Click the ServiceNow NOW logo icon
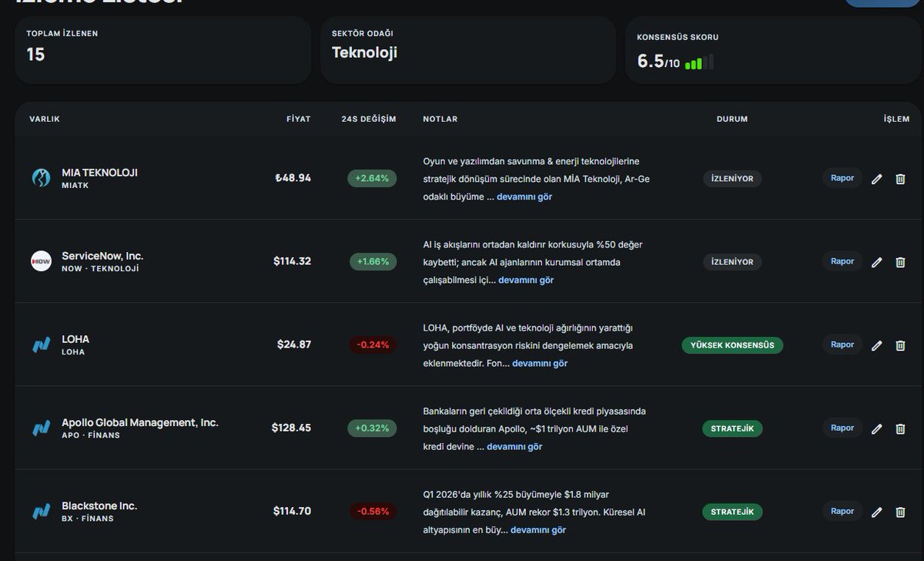 pos(41,261)
